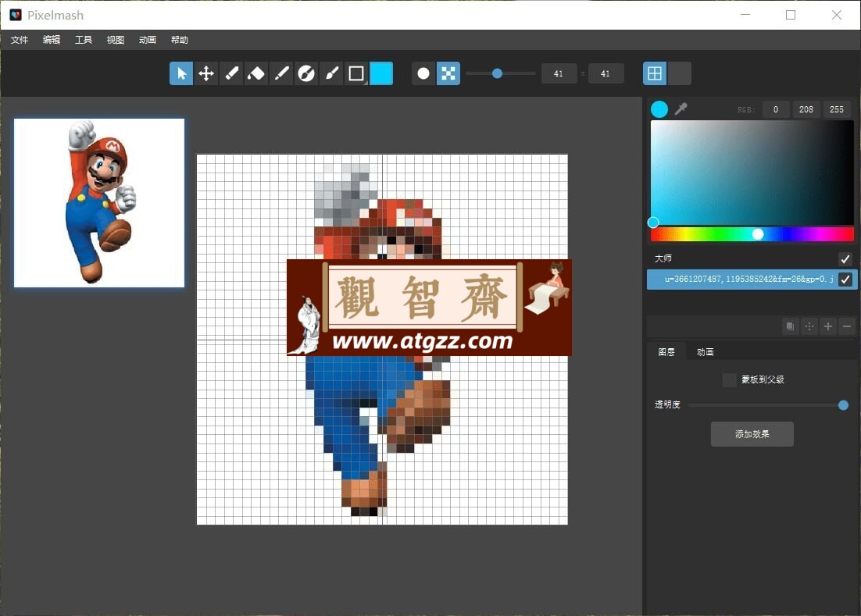Image resolution: width=861 pixels, height=616 pixels.
Task: Click the blue value field showing 255
Action: pyautogui.click(x=836, y=110)
